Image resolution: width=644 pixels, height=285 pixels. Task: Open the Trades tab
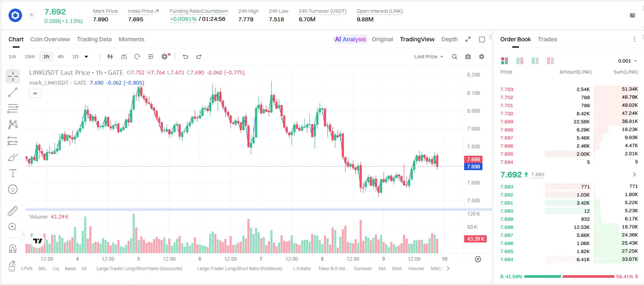tap(548, 39)
